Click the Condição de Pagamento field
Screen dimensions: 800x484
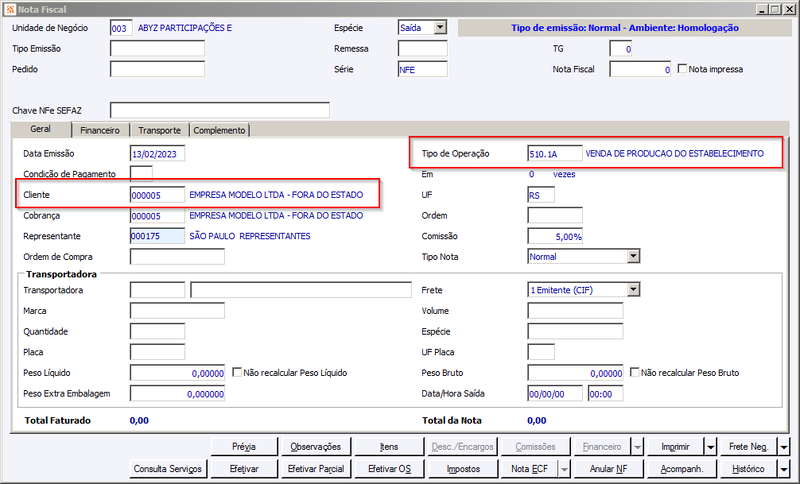pos(141,173)
